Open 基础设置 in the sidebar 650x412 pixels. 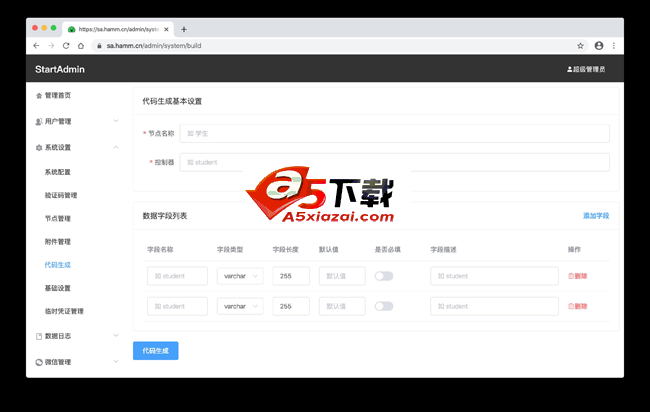point(58,288)
